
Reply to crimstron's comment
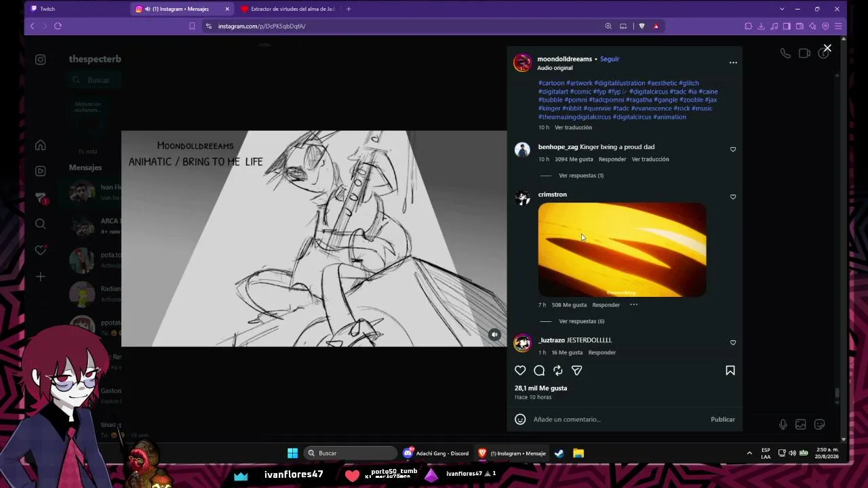606,305
